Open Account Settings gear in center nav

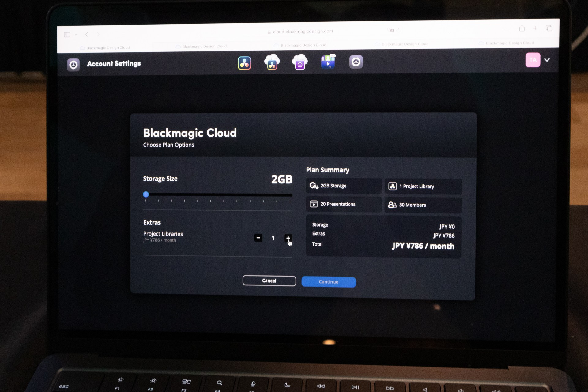(356, 62)
